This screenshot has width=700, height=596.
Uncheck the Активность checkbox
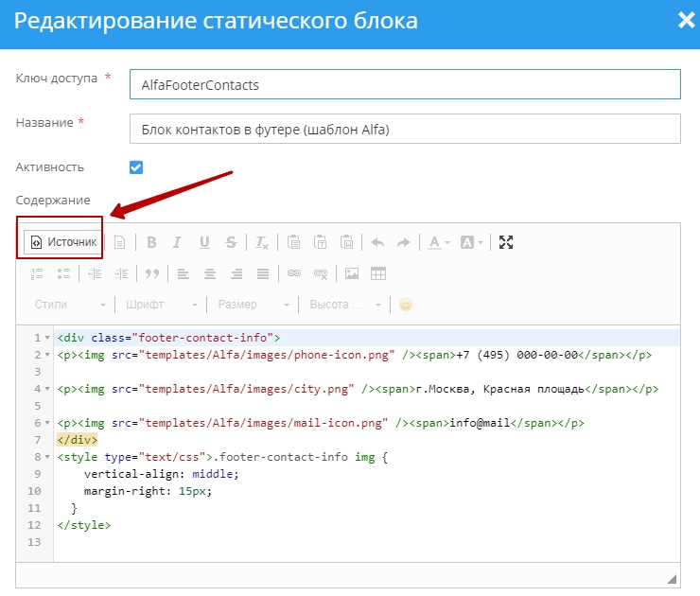click(136, 167)
